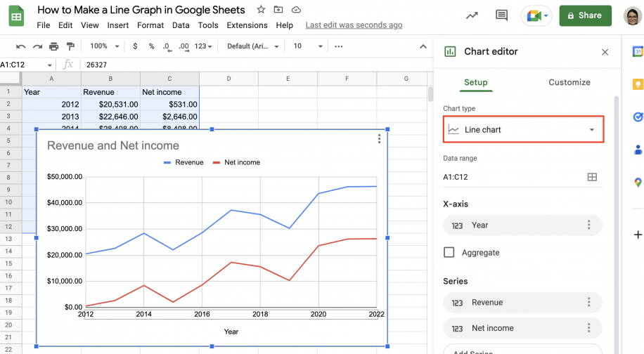
Task: Open the Format menu
Action: point(150,25)
